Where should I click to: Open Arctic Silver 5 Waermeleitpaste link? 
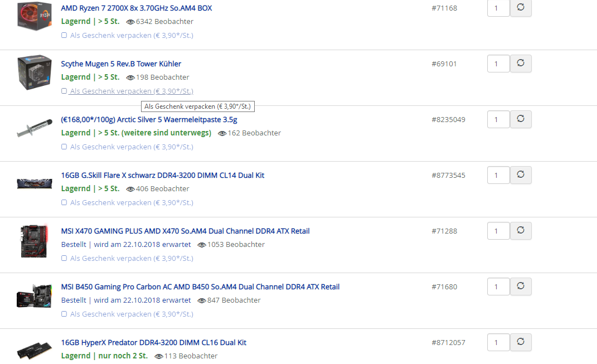tap(149, 119)
